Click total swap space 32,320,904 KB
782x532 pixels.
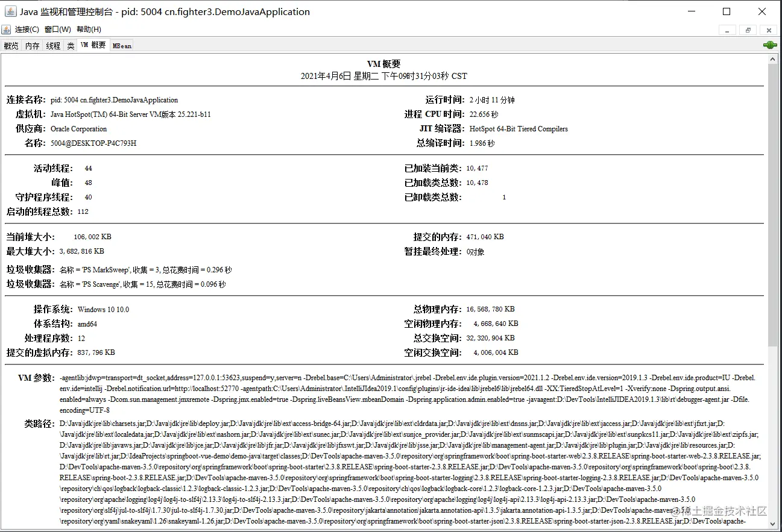490,339
